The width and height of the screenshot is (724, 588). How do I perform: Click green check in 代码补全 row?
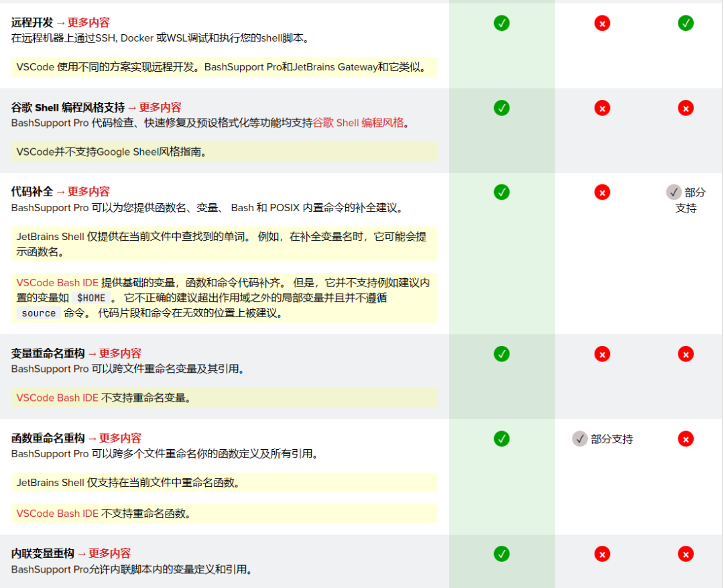click(501, 192)
